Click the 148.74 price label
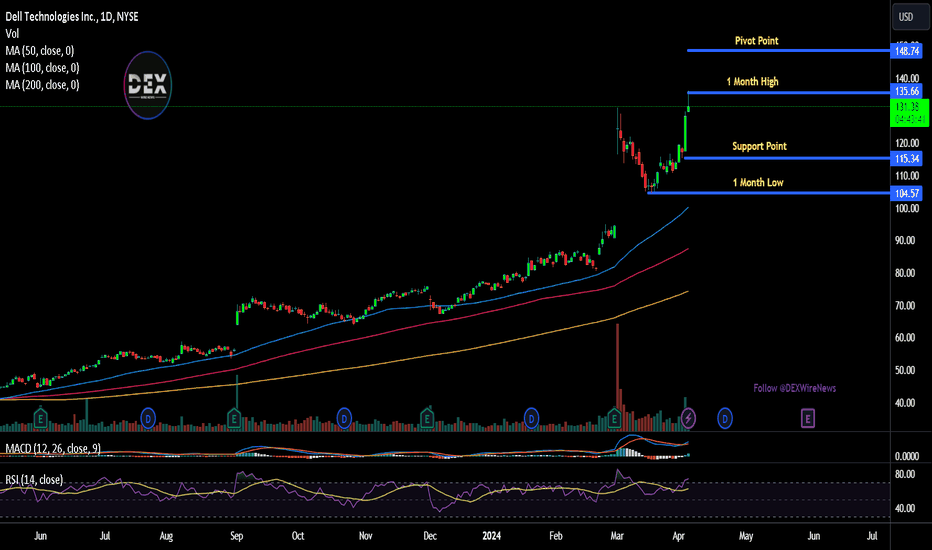The width and height of the screenshot is (932, 550). (907, 51)
